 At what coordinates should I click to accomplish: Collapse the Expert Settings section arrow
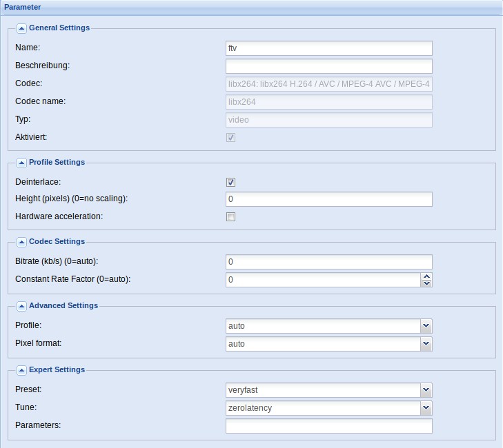click(21, 370)
